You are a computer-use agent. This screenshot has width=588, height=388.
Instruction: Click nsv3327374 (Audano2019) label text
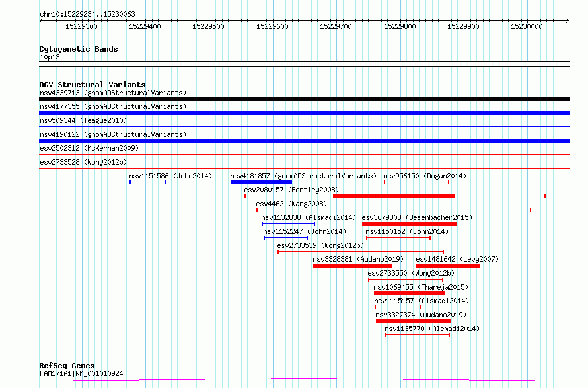(421, 315)
